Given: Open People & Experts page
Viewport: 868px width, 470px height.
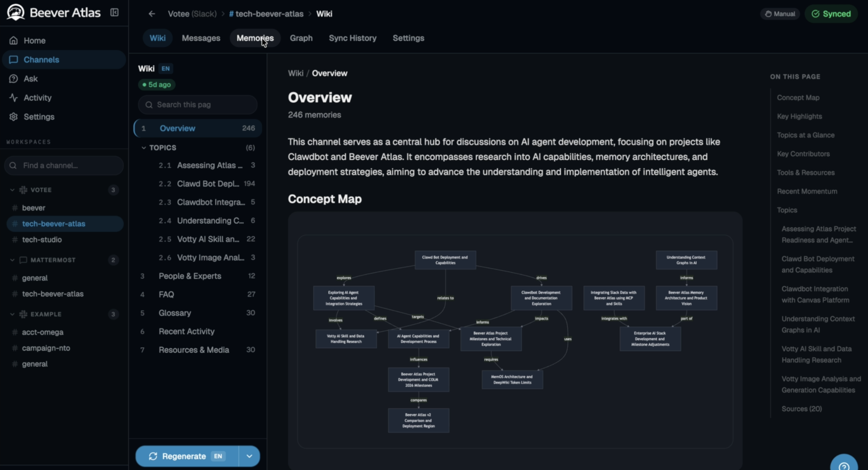Looking at the screenshot, I should (198, 276).
